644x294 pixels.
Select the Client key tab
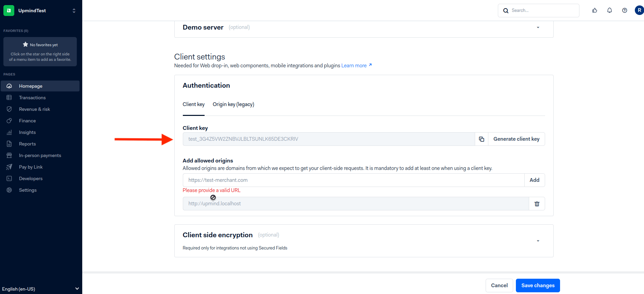point(194,104)
